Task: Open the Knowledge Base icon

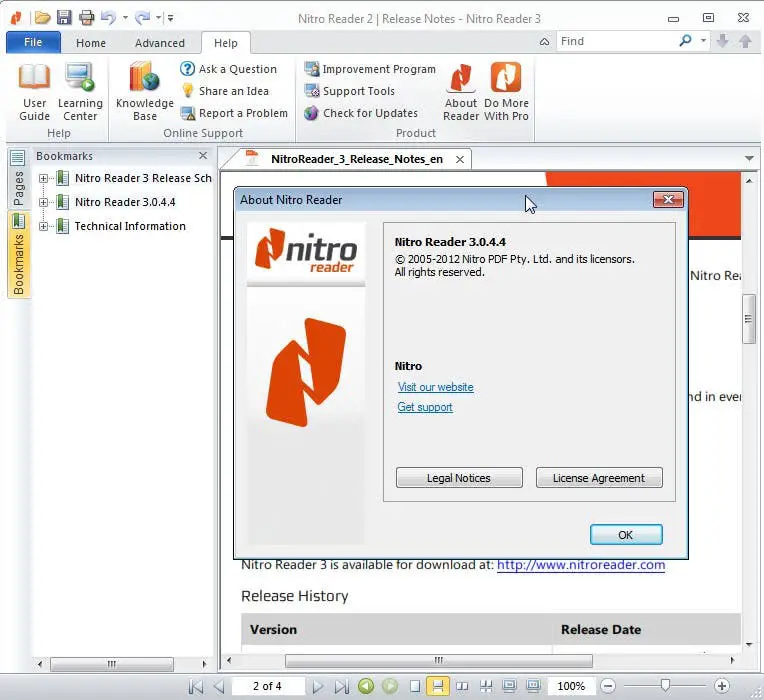Action: tap(145, 92)
